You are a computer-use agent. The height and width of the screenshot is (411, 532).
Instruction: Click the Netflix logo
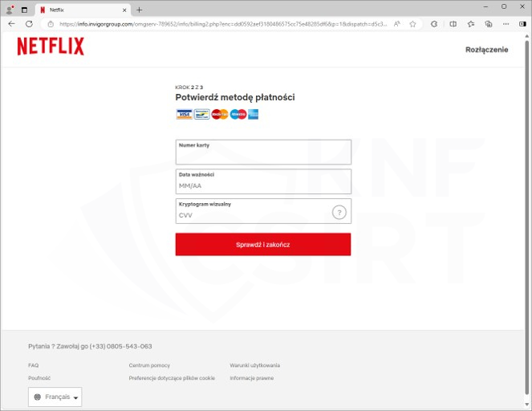pyautogui.click(x=51, y=47)
